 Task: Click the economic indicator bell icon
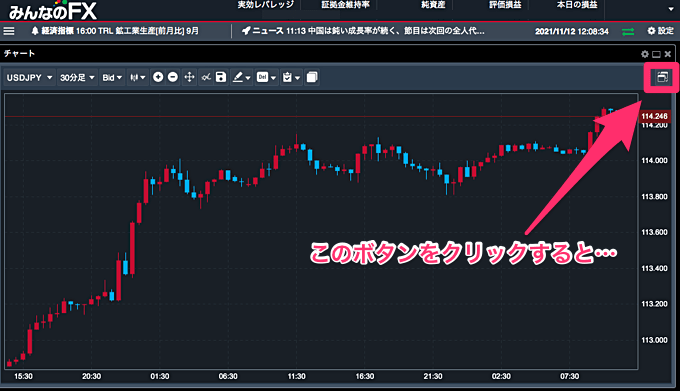click(35, 31)
